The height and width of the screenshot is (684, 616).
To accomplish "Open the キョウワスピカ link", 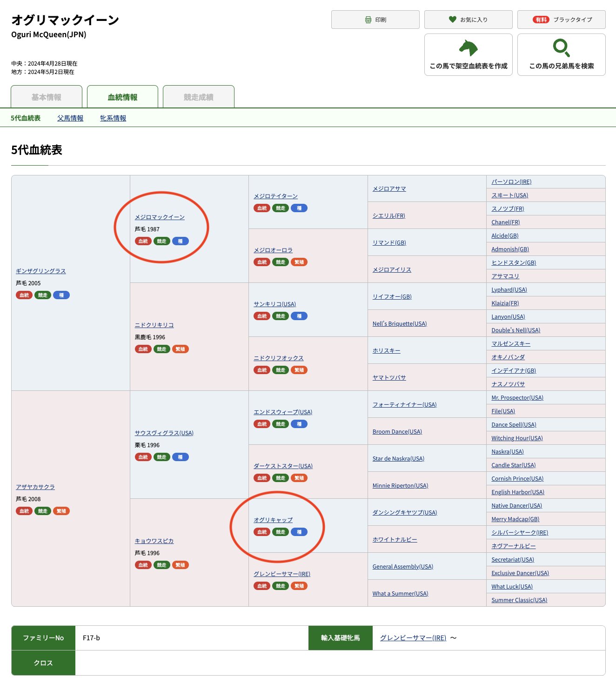I will (154, 541).
